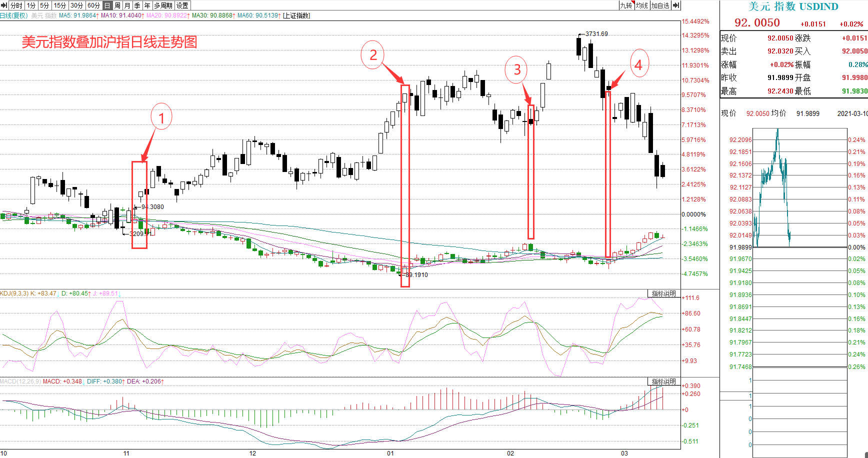Select the 30分 period tab

(77, 5)
